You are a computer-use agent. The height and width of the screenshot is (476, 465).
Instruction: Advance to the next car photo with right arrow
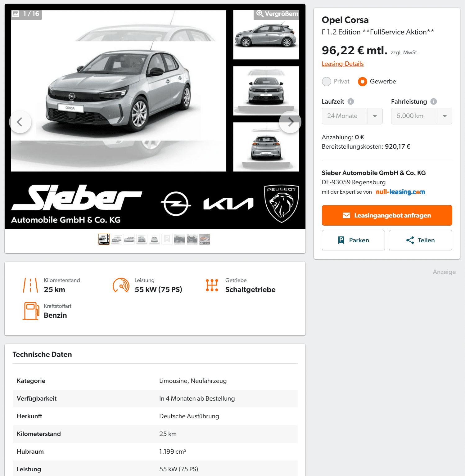tap(290, 122)
